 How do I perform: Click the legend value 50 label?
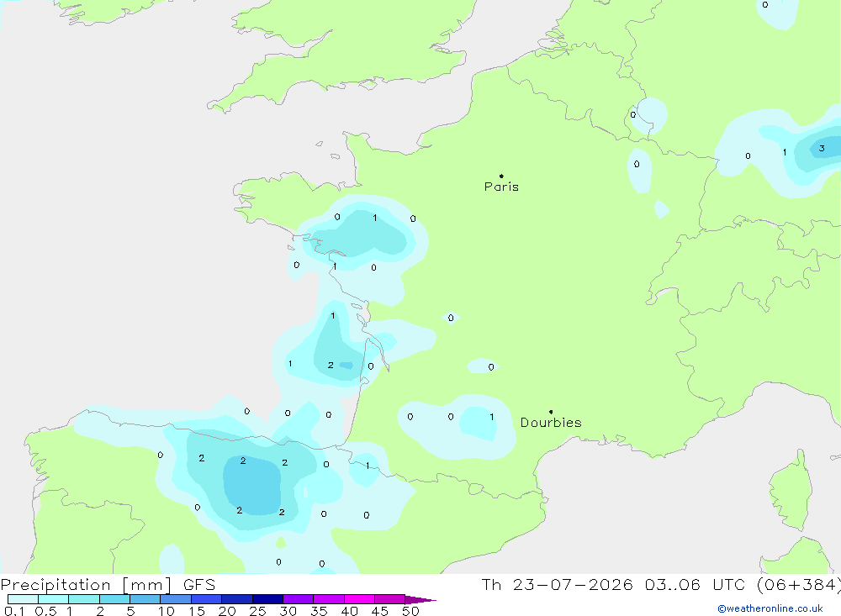[410, 611]
